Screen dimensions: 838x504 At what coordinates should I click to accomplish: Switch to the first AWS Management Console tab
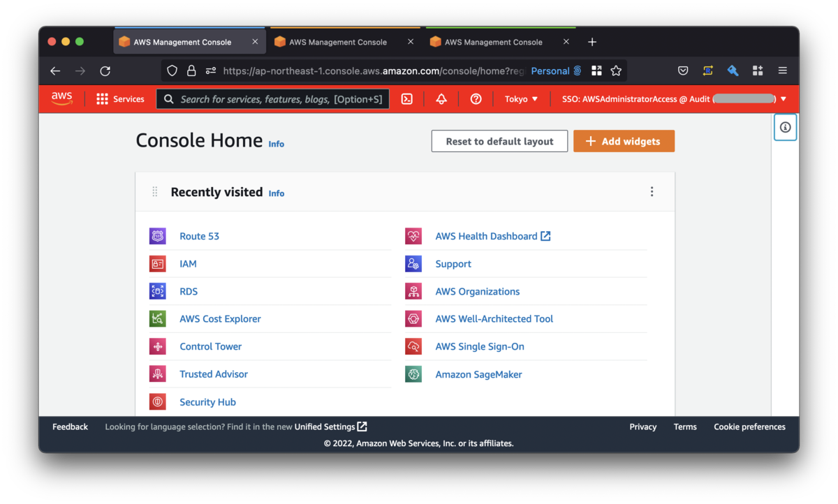189,42
